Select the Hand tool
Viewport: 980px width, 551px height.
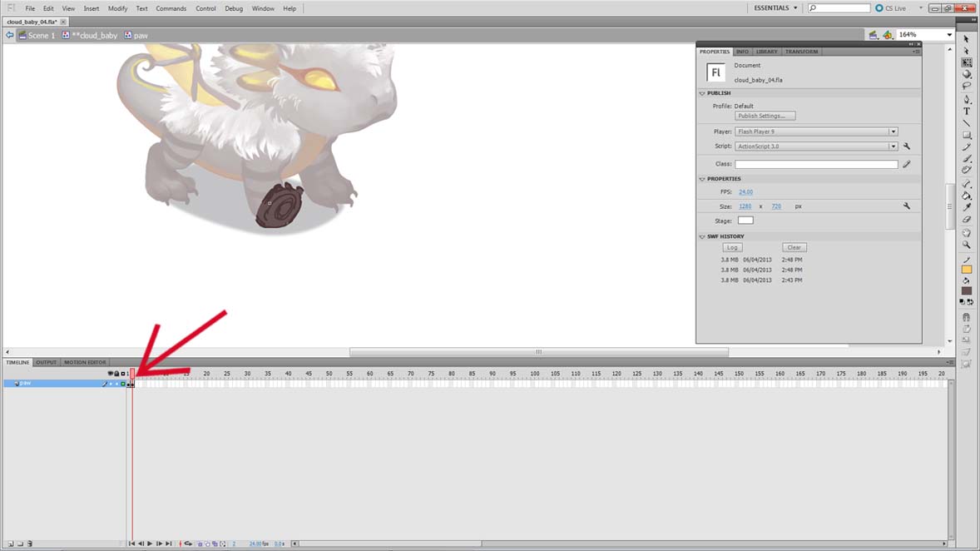[x=966, y=233]
